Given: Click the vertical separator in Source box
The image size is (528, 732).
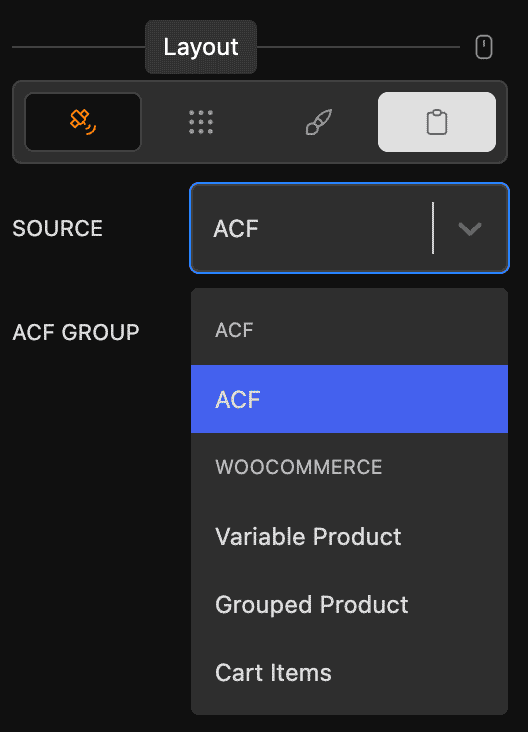Looking at the screenshot, I should 433,228.
